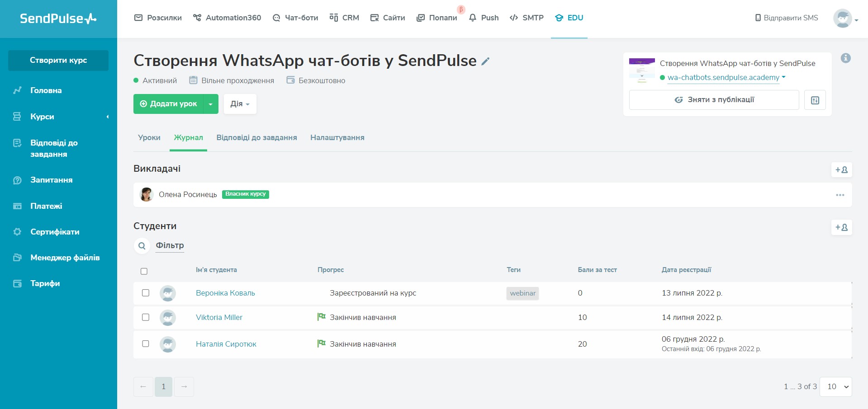Viewport: 868px width, 409px height.
Task: Click the course site thumbnail preview
Action: click(x=642, y=70)
